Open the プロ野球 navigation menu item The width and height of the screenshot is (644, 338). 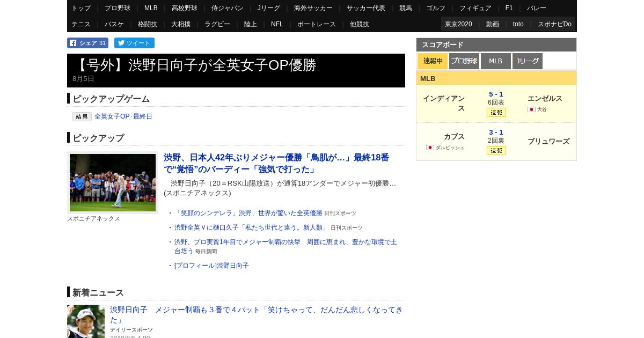118,8
